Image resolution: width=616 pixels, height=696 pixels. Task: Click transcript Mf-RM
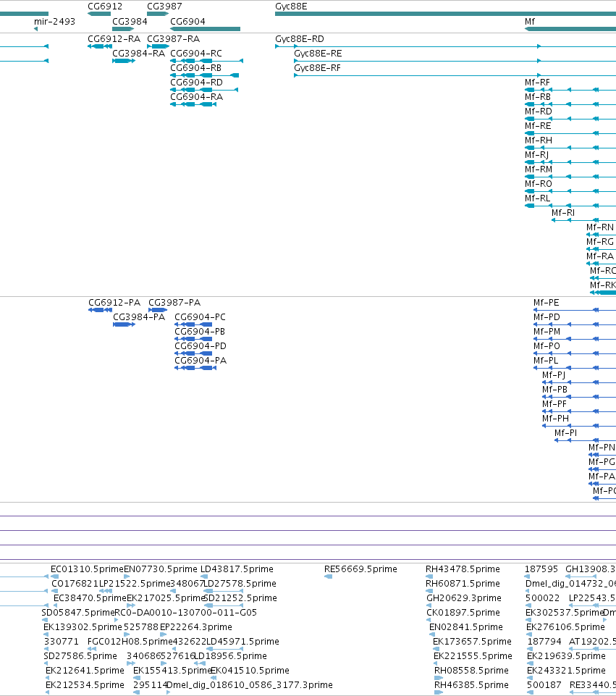pyautogui.click(x=539, y=169)
